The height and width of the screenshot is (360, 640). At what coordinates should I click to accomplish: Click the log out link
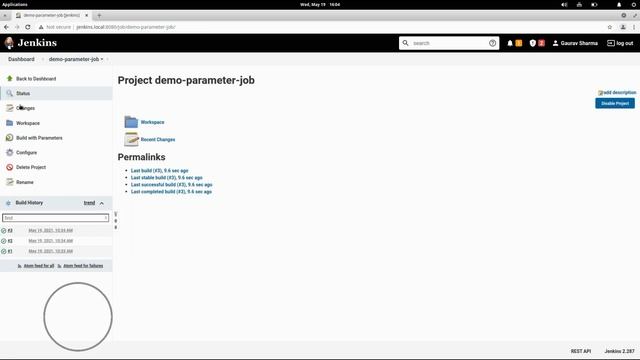(620, 43)
